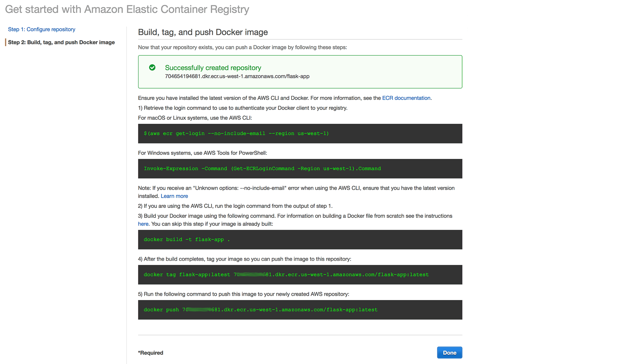
Task: Click the docker tag flask-app:latest command
Action: tap(300, 275)
